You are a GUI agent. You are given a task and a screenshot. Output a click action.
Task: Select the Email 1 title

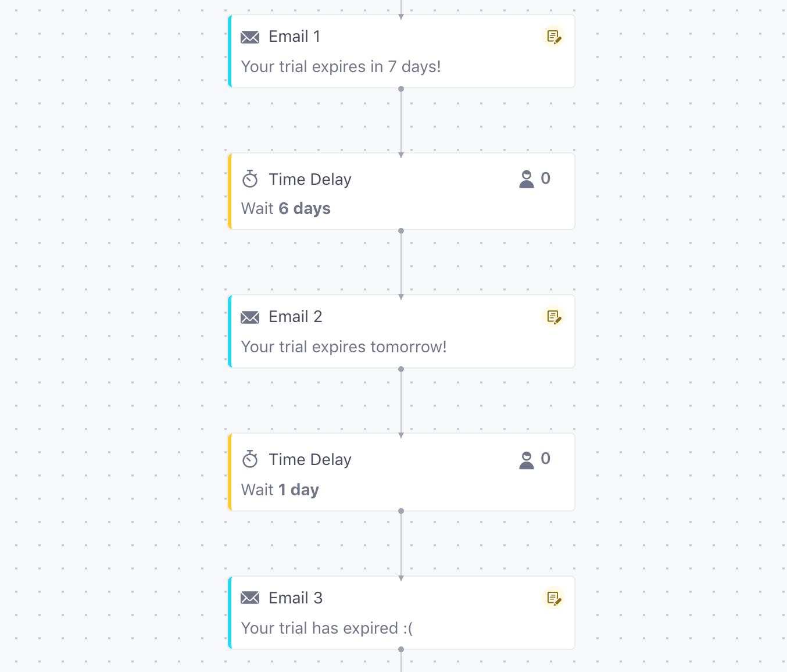point(294,37)
